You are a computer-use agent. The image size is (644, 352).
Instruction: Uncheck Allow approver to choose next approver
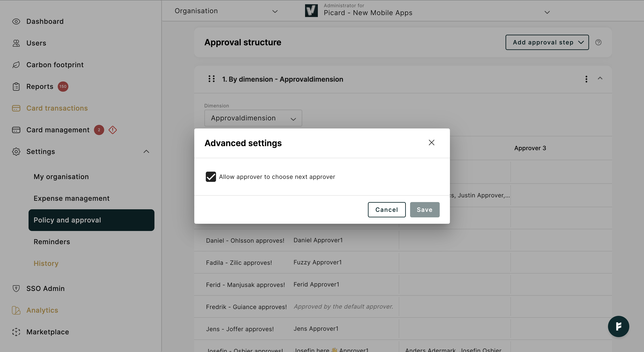[x=211, y=177]
